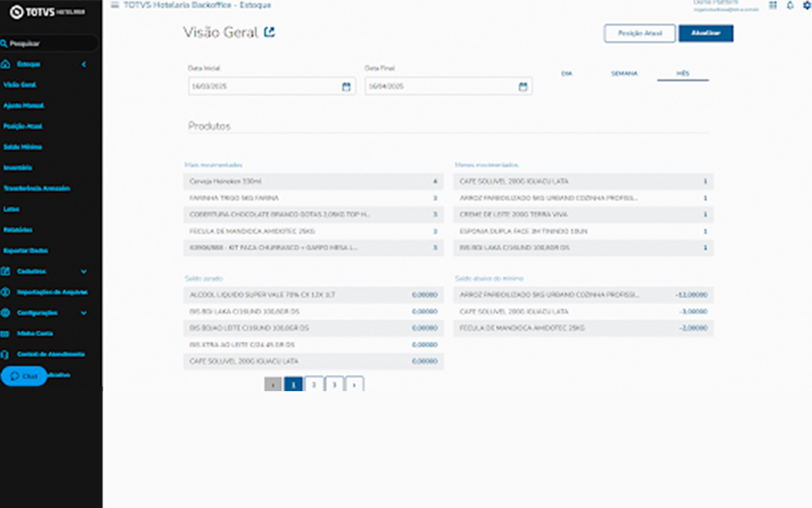Open the Data Final calendar picker

pos(523,86)
